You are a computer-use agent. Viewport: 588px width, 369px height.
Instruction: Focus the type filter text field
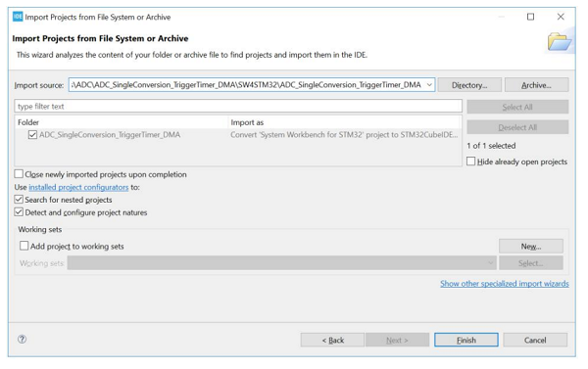pos(238,106)
